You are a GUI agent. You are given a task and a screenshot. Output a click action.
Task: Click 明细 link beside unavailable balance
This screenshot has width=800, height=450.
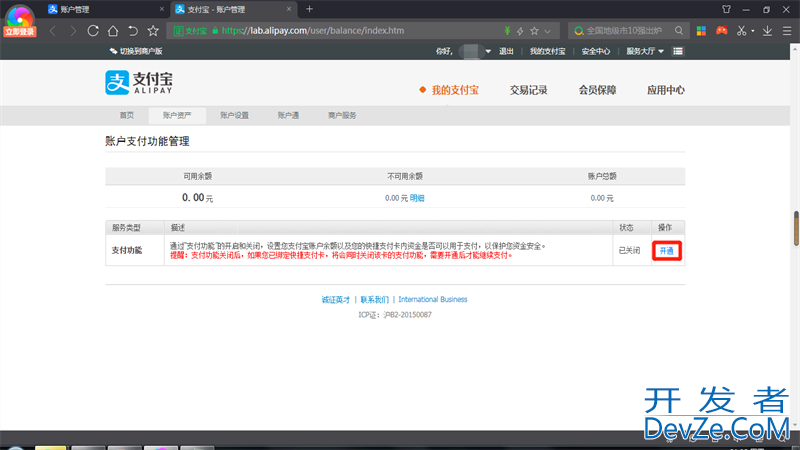[x=417, y=198]
